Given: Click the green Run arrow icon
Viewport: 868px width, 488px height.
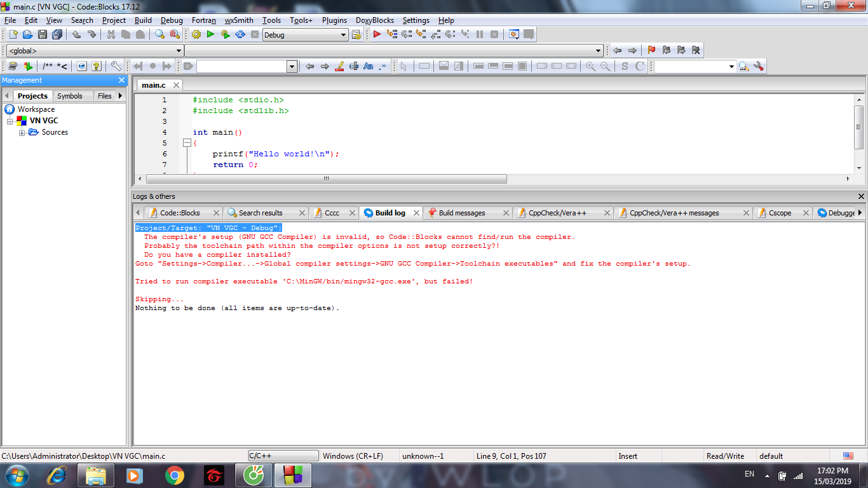Looking at the screenshot, I should (210, 34).
